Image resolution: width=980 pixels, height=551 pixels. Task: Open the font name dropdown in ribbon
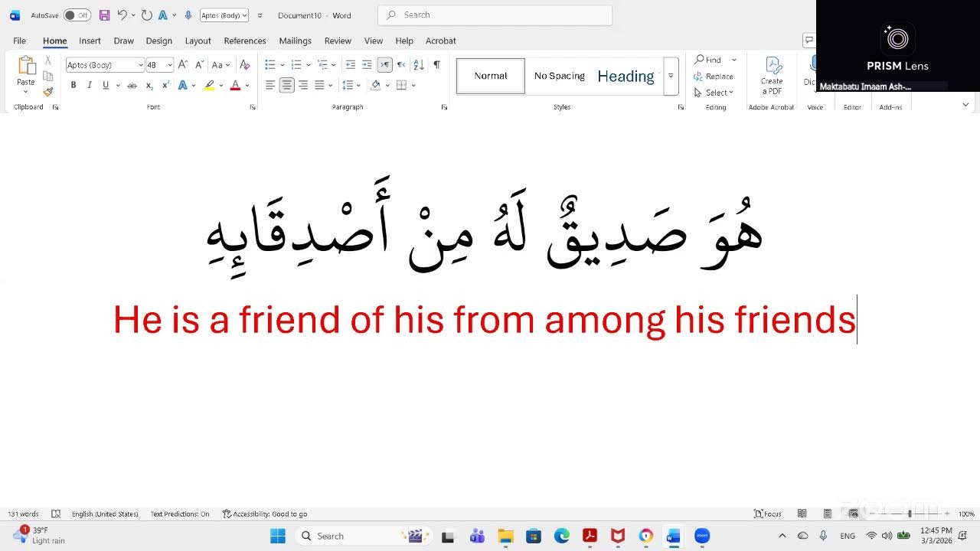141,65
